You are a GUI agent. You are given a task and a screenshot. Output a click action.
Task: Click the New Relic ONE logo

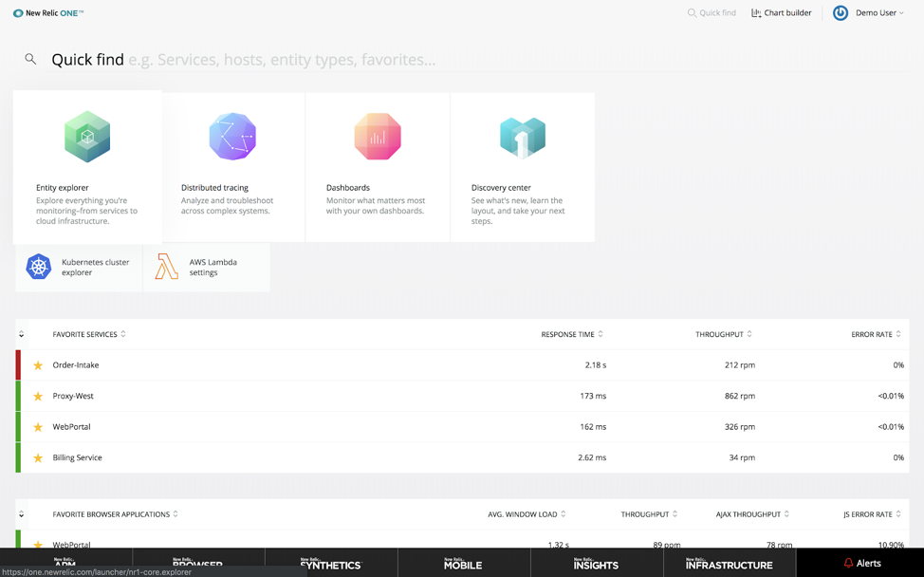(48, 13)
